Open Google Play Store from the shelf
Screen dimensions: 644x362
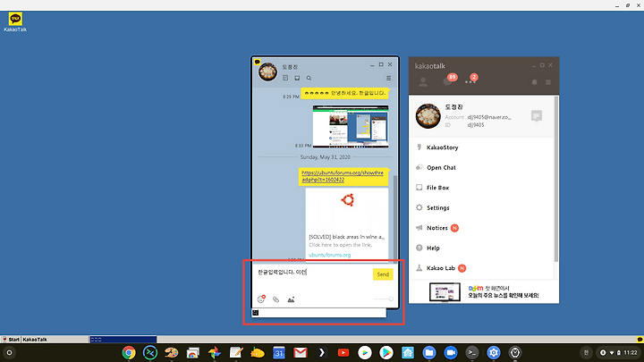point(386,352)
